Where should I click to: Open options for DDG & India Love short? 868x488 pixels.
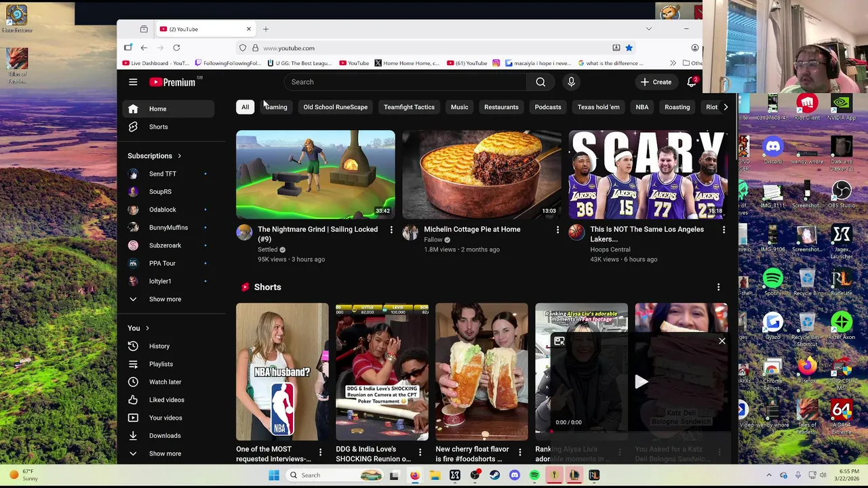420,452
